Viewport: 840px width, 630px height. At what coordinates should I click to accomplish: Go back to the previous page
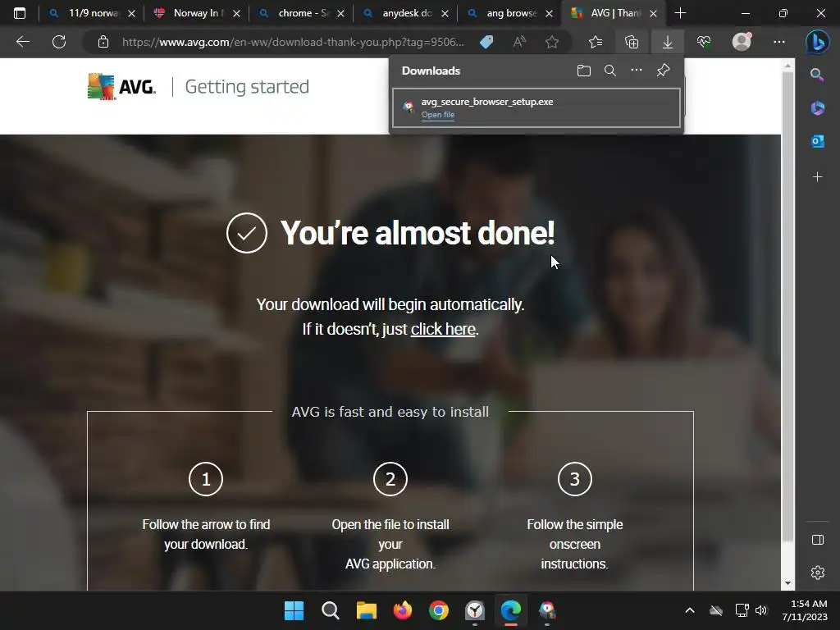[x=23, y=42]
